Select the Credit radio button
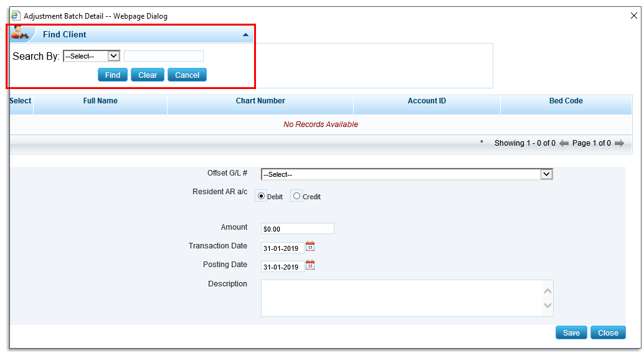This screenshot has width=644, height=353. pos(296,196)
